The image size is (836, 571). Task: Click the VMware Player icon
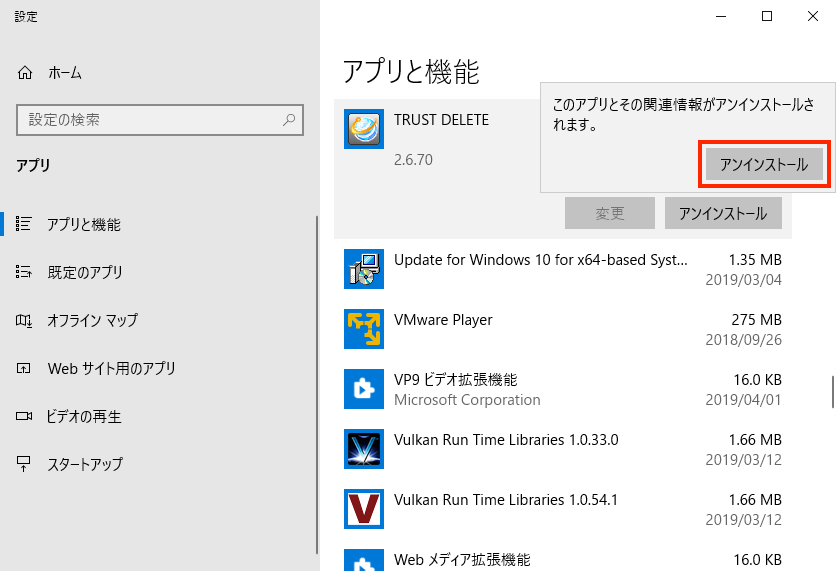pos(363,329)
